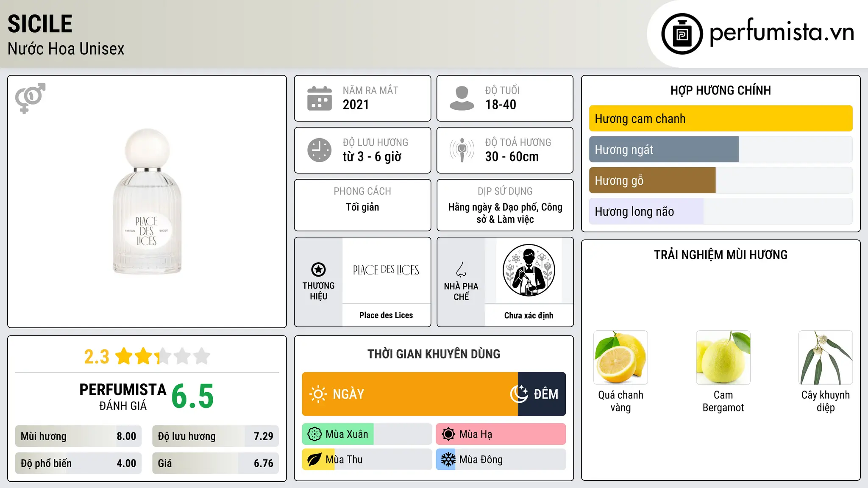This screenshot has height=488, width=868.
Task: Click the age range 18-40
Action: click(501, 105)
